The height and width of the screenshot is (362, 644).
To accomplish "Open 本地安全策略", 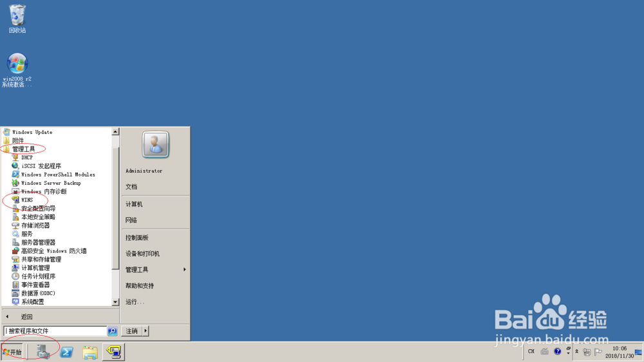I will tap(38, 217).
